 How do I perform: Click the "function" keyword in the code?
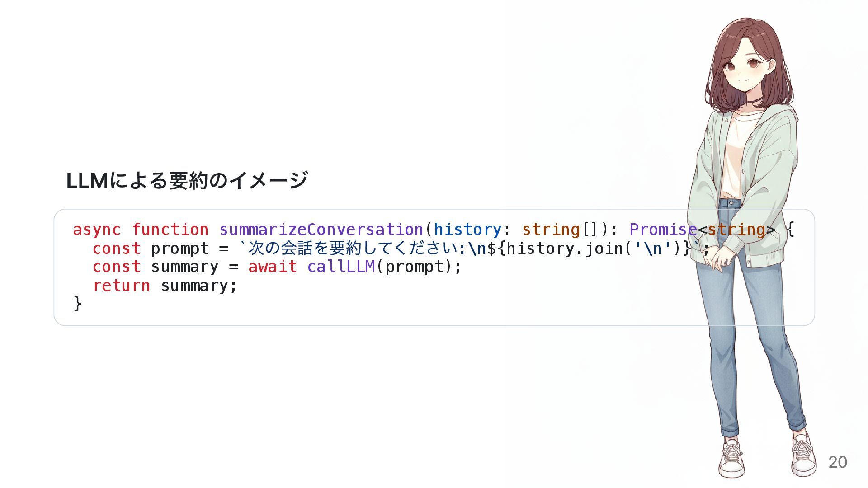(x=170, y=230)
